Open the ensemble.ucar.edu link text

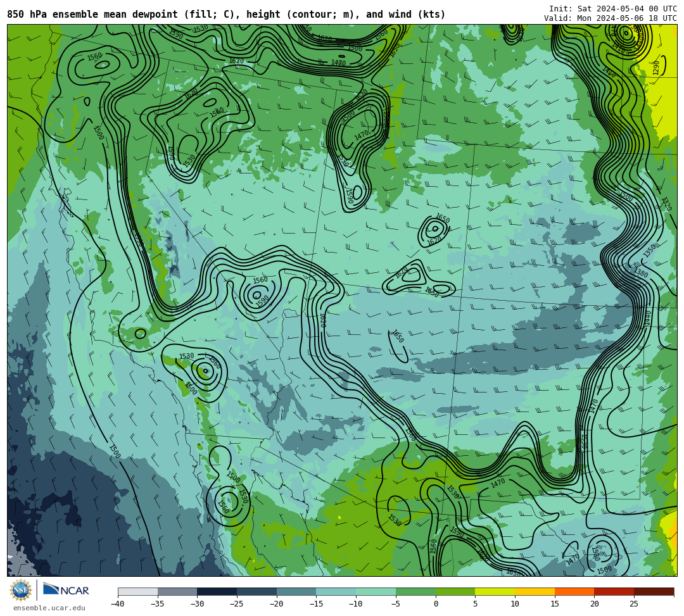(x=49, y=608)
